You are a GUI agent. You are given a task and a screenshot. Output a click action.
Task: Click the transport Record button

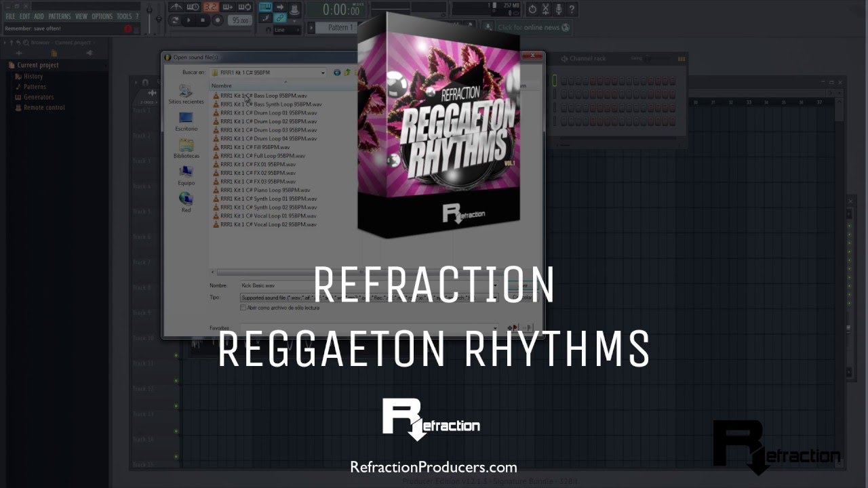tap(216, 20)
